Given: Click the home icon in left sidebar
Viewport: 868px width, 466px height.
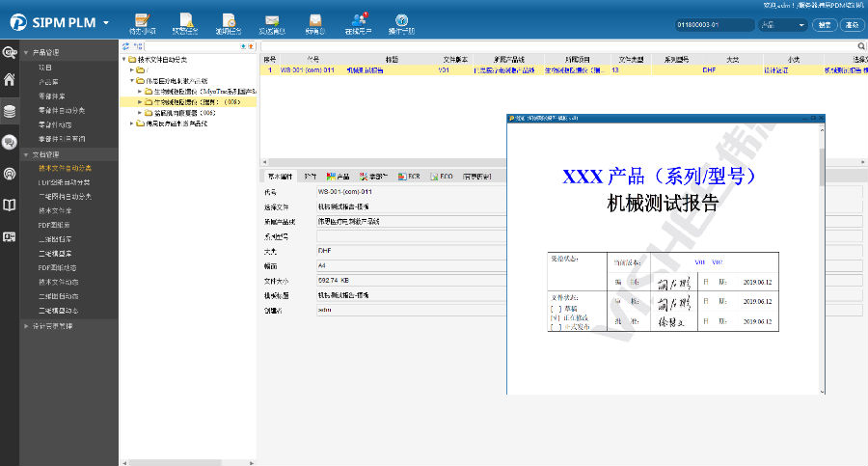Looking at the screenshot, I should (x=10, y=80).
